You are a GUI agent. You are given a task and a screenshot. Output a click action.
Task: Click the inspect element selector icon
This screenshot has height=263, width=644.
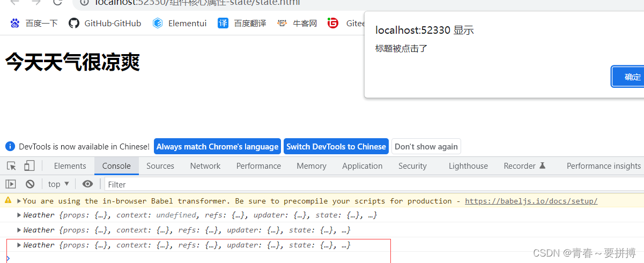(12, 166)
